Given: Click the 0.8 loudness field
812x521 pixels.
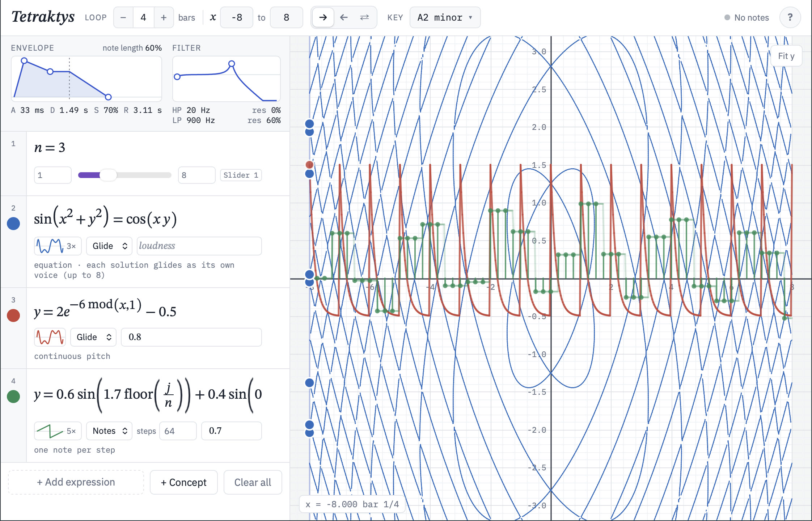Looking at the screenshot, I should coord(191,337).
